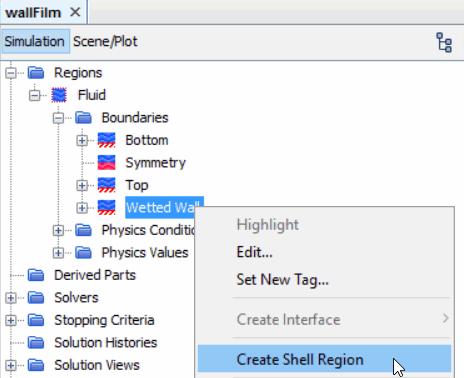Click the Top boundary wall icon
Image resolution: width=464 pixels, height=378 pixels.
tap(106, 185)
